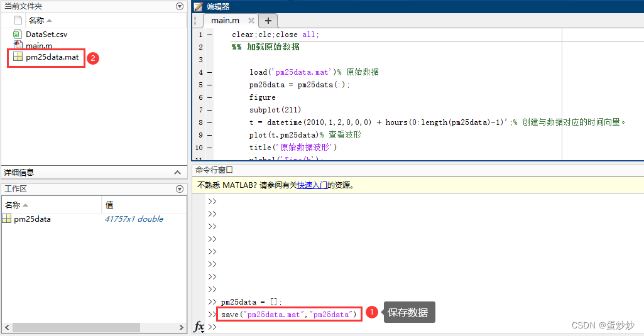Set breakpoint at line 1 dash
Image resolution: width=644 pixels, height=336 pixels.
(x=209, y=35)
